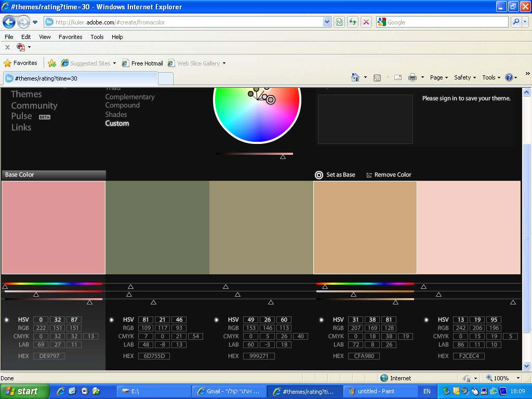Click the Stop loading icon
This screenshot has width=532, height=399.
(366, 22)
